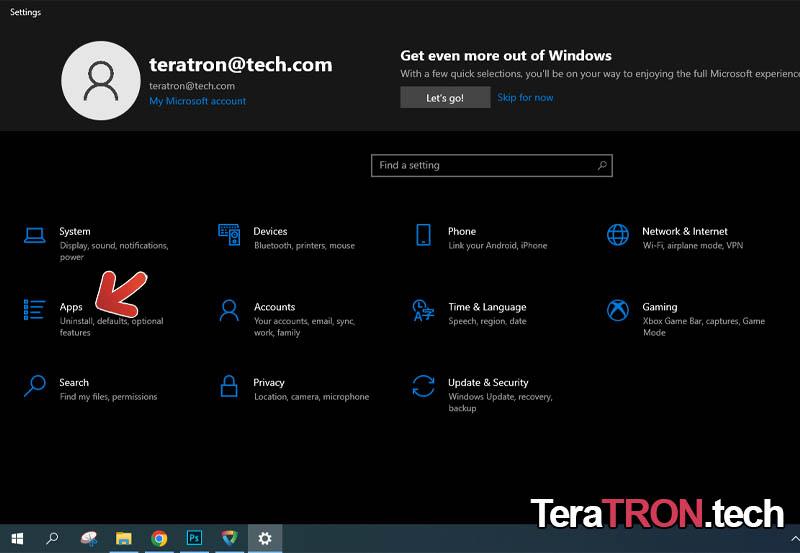Open the Privacy padlock icon
Image resolution: width=800 pixels, height=553 pixels.
click(x=229, y=386)
